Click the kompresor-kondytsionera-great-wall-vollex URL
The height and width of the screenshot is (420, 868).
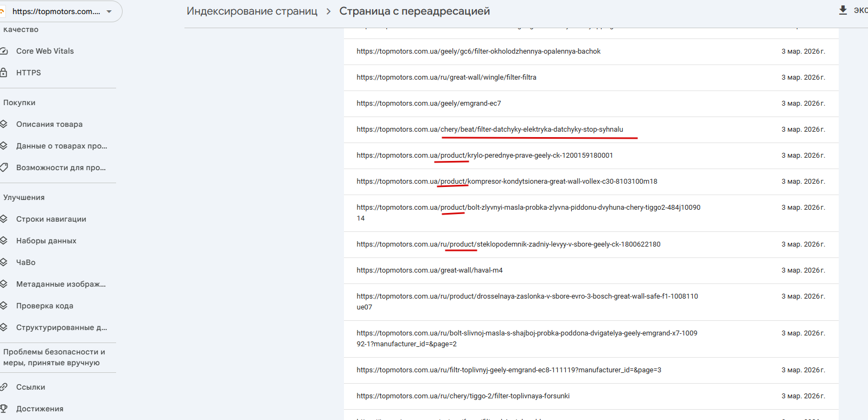coord(507,182)
